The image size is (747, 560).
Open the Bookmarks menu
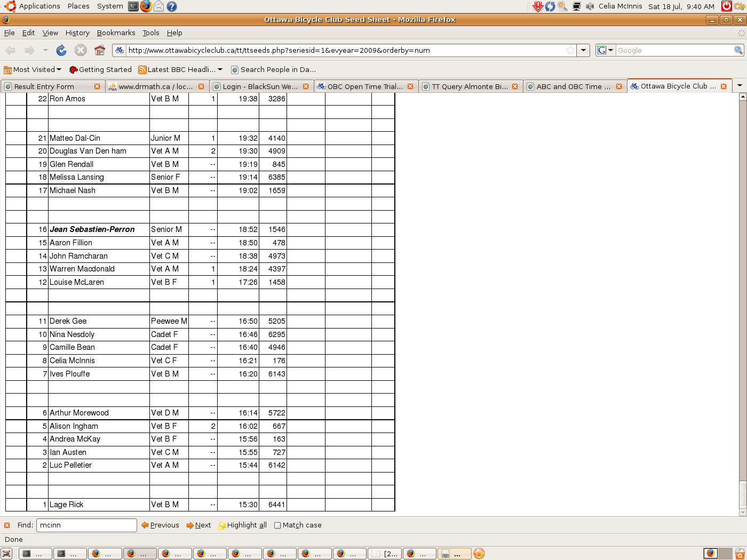click(x=116, y=33)
